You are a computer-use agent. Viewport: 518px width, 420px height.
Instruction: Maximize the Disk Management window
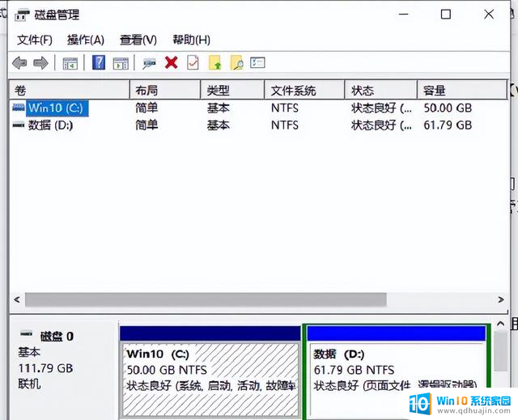click(446, 15)
